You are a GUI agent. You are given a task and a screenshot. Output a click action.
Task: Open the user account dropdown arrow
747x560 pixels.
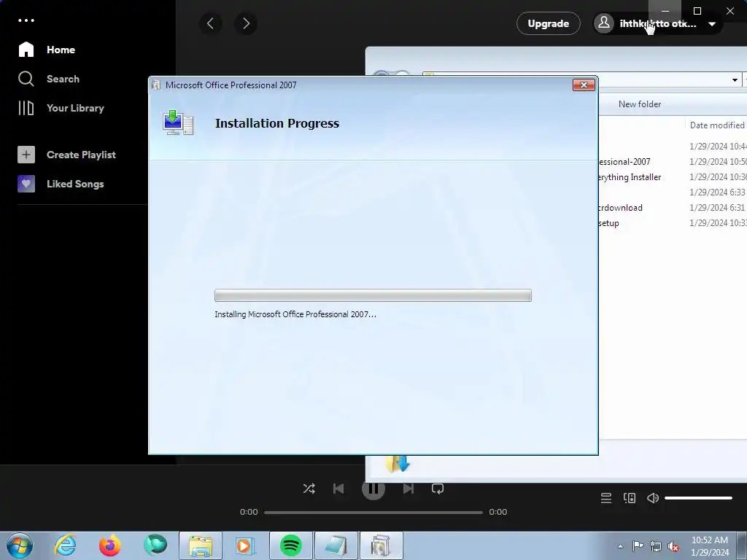pos(712,24)
